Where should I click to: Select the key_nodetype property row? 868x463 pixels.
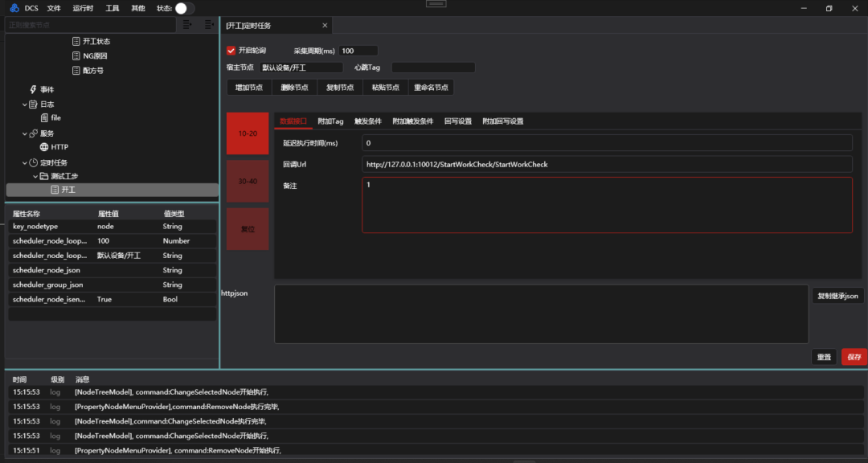point(113,227)
